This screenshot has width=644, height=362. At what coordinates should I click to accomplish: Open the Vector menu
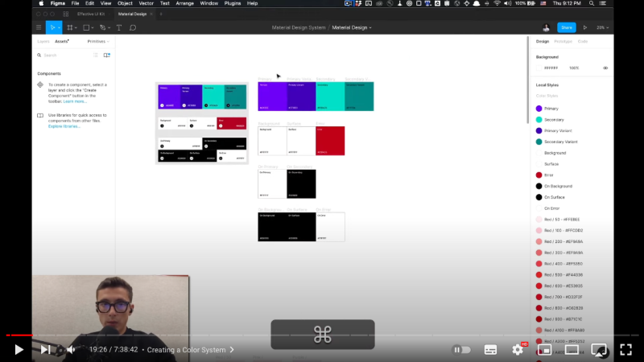coord(146,3)
